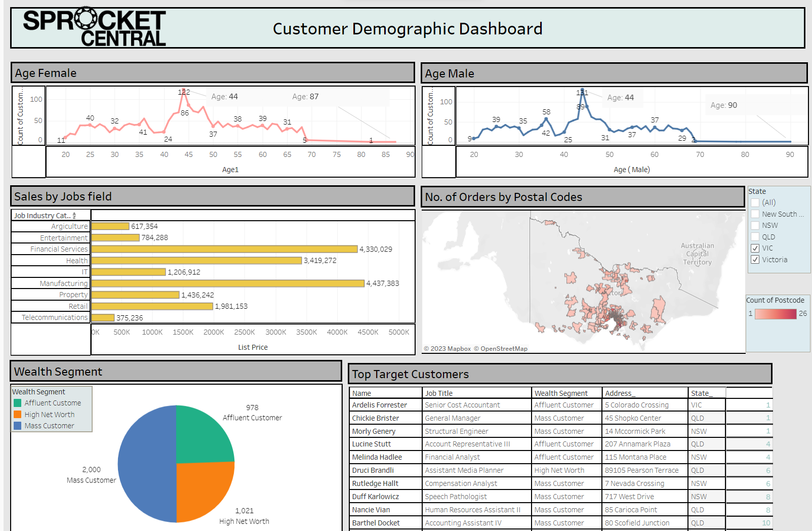The width and height of the screenshot is (812, 531).
Task: Select the green Affluent Customer pie slice
Action: [202, 436]
